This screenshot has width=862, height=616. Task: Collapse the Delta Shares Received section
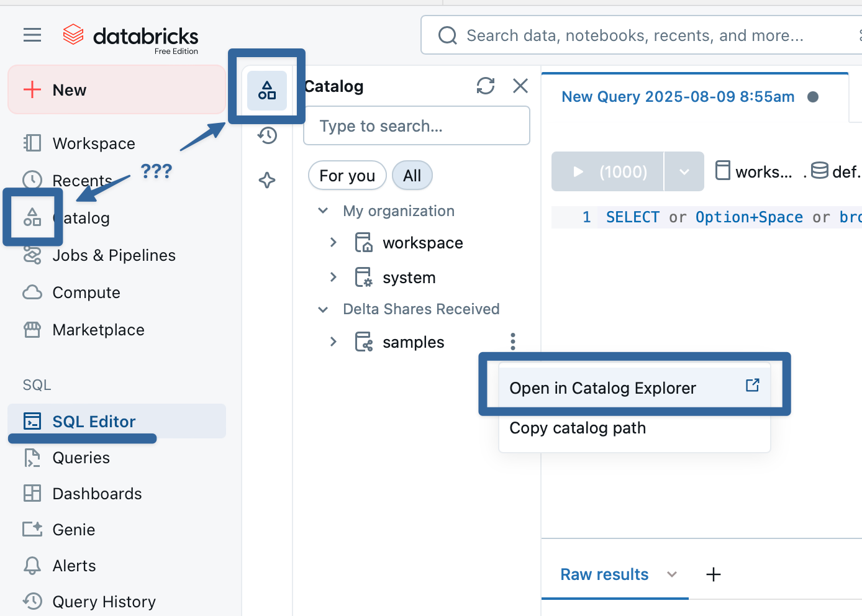[x=323, y=309]
